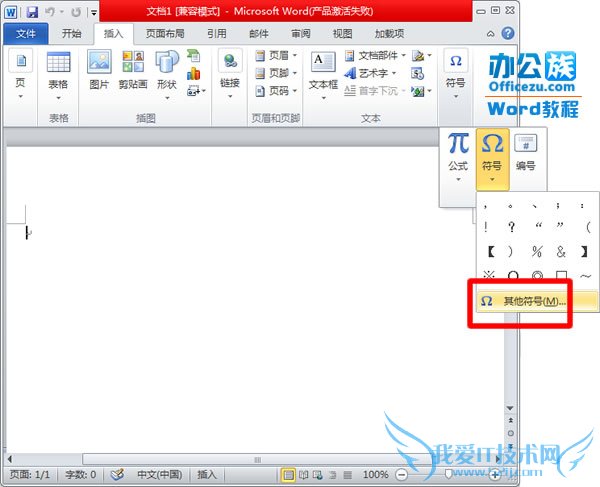Open the 文本框 text box dropdown
The height and width of the screenshot is (487, 600).
pos(323,75)
